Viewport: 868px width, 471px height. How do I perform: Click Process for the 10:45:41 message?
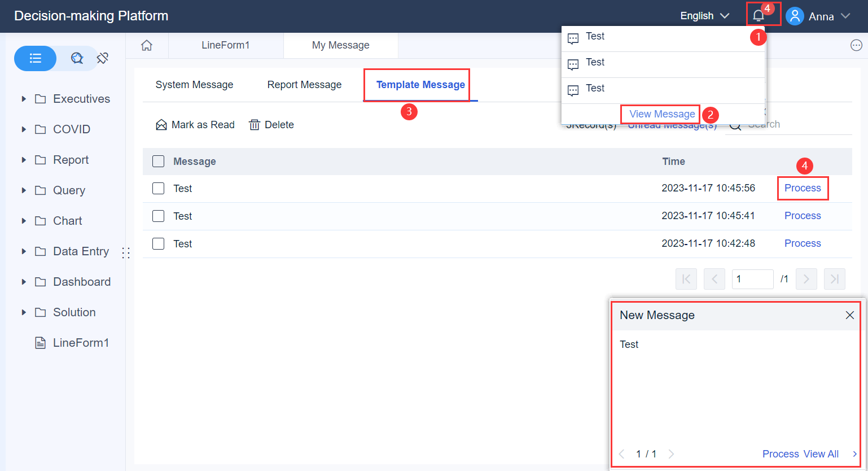click(x=803, y=216)
